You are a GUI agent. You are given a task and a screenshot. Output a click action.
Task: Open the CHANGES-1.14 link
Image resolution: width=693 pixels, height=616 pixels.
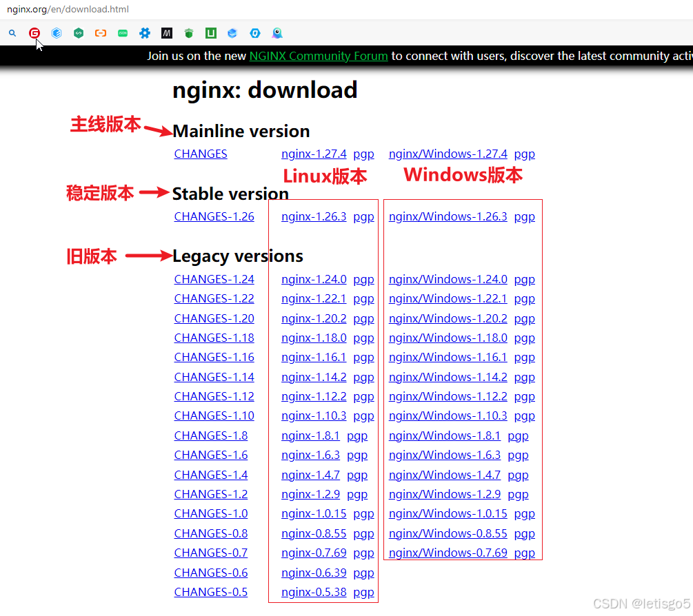214,378
